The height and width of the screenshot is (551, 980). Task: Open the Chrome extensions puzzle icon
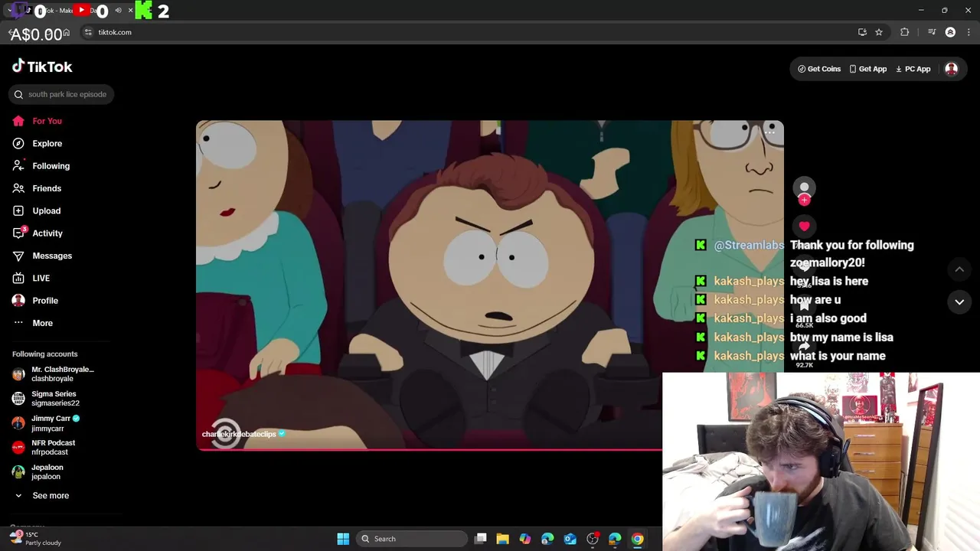(x=905, y=32)
